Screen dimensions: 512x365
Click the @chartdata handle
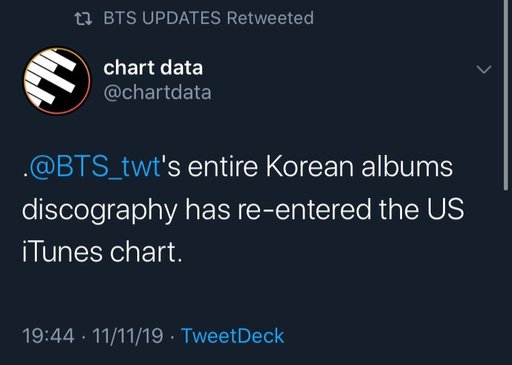click(x=157, y=92)
